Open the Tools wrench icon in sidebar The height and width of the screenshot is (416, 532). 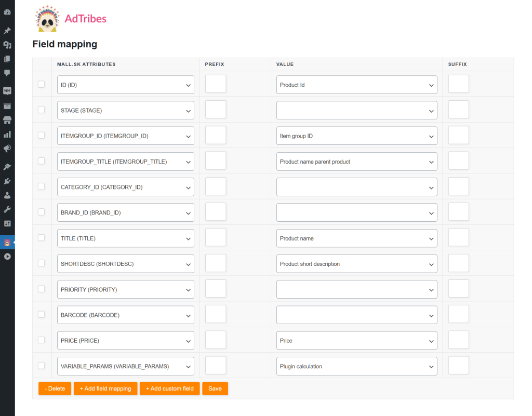7,209
